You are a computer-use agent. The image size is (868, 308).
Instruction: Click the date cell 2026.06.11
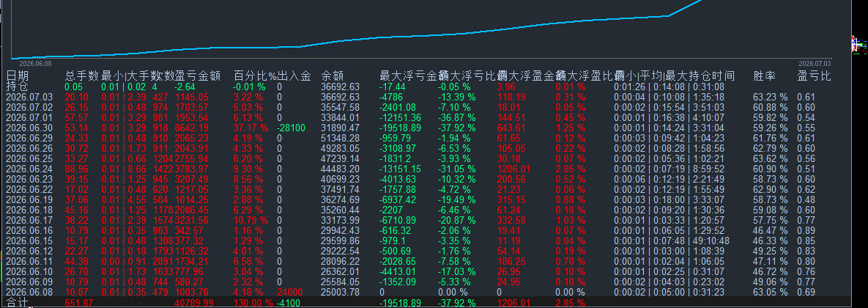coord(29,262)
